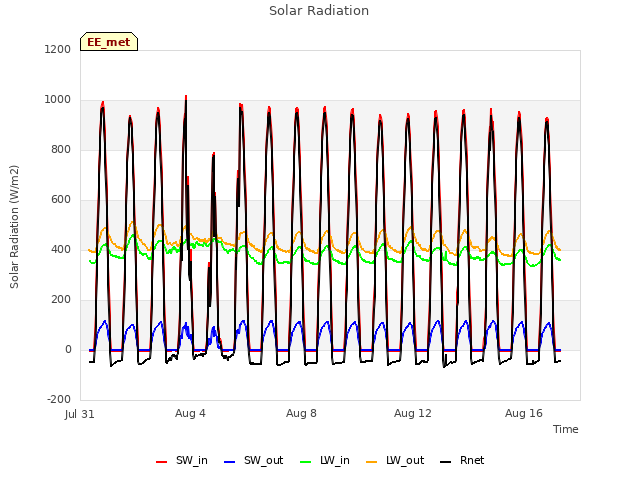Click the Jul 31 x-axis tick label
This screenshot has height=480, width=640.
click(80, 414)
